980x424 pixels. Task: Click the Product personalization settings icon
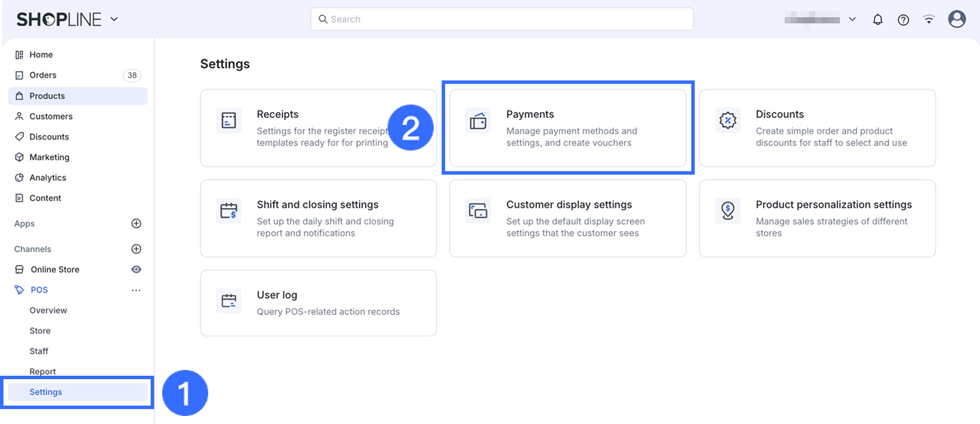(x=728, y=211)
